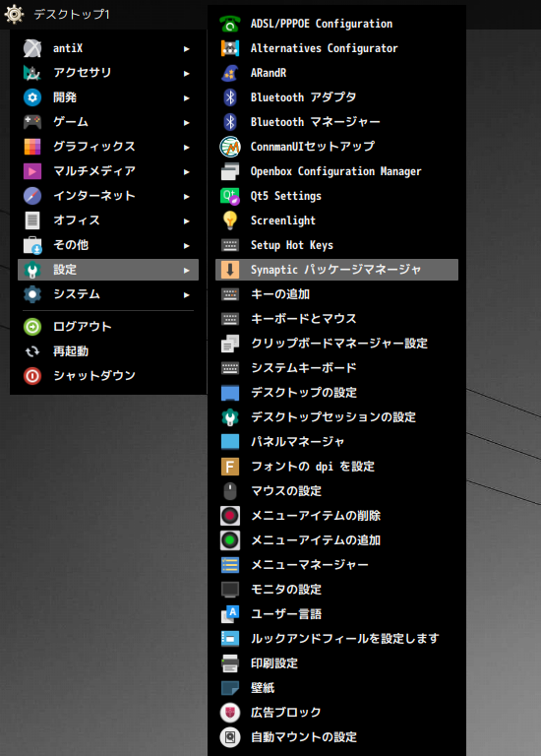Click the green メニューアイテムの追加 icon

pos(230,540)
